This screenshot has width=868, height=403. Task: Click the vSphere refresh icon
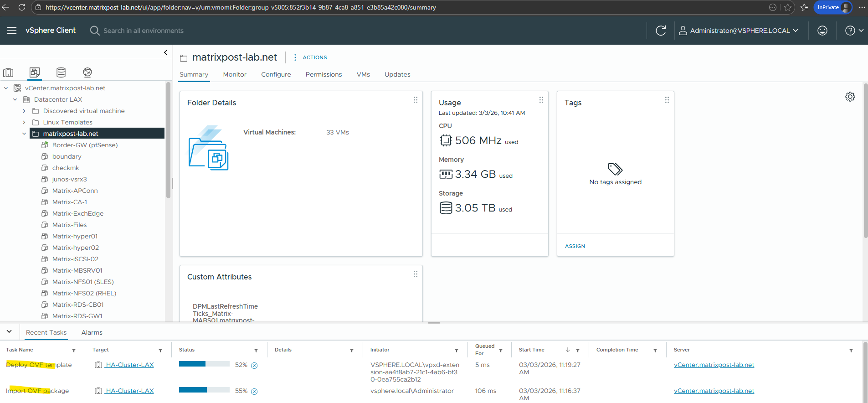661,31
